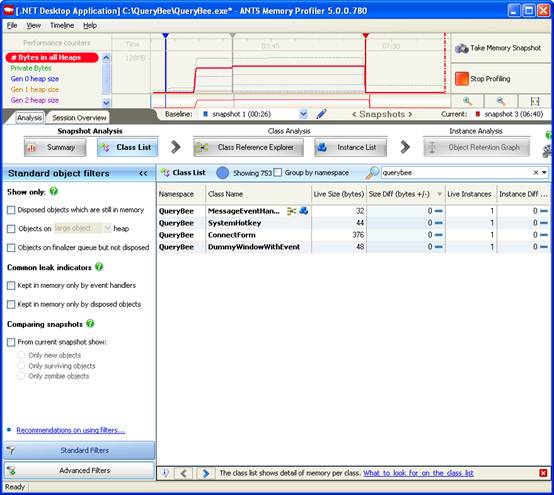Enable Kept in memory only by disposed objects

[11, 304]
